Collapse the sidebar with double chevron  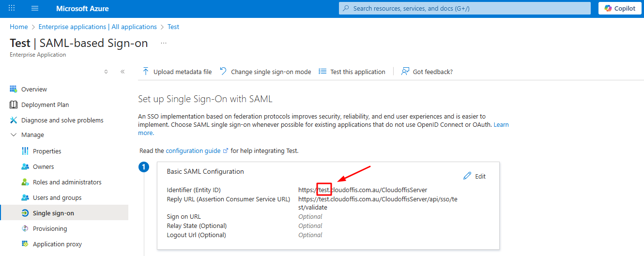123,72
